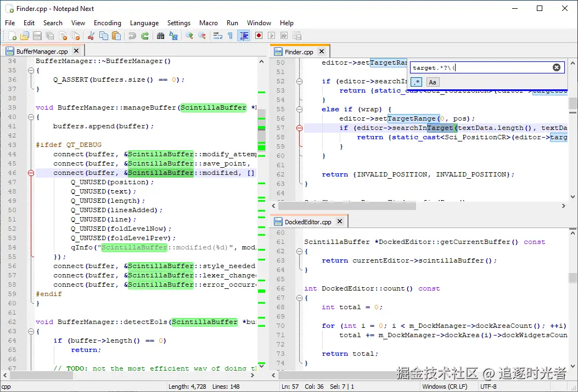The height and width of the screenshot is (392, 578).
Task: Switch to the DockedEditor.cpp tab
Action: 308,222
